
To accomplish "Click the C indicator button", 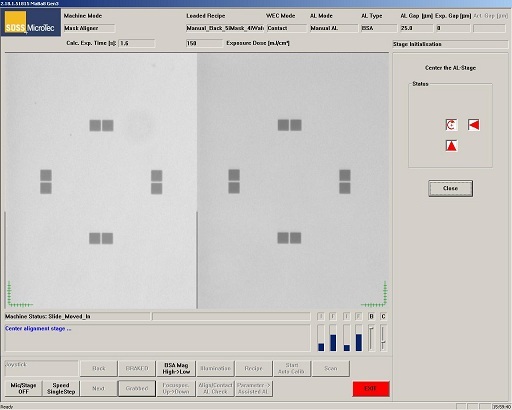I will pyautogui.click(x=383, y=316).
